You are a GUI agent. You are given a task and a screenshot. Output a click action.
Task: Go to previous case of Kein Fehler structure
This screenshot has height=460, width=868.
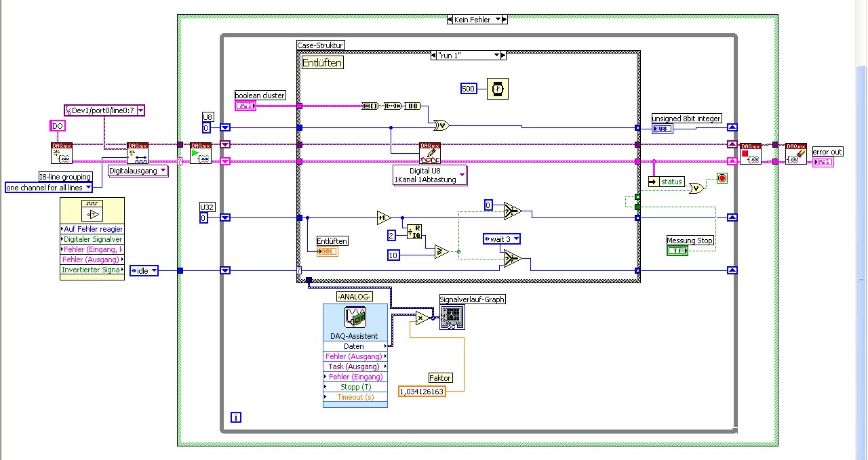[x=450, y=20]
